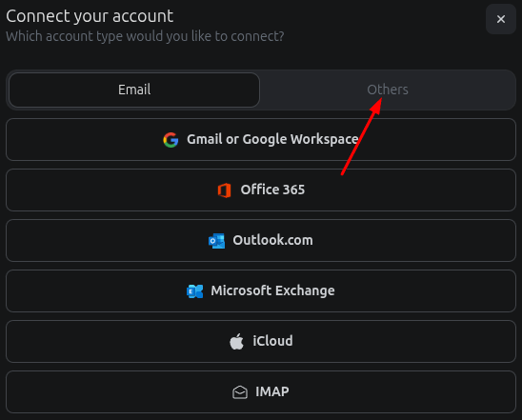
Task: Click the blue Outlook.com envelope icon
Action: [217, 241]
